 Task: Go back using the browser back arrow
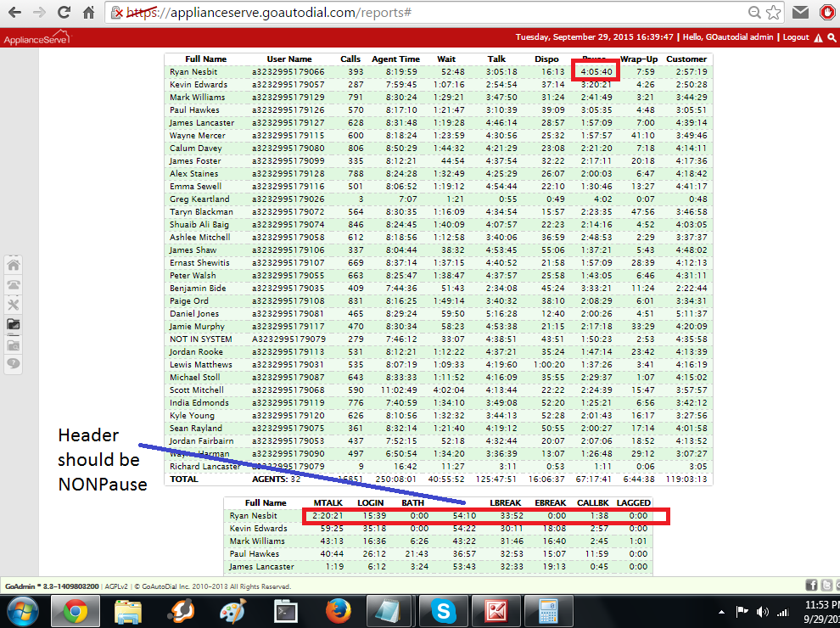[x=14, y=12]
